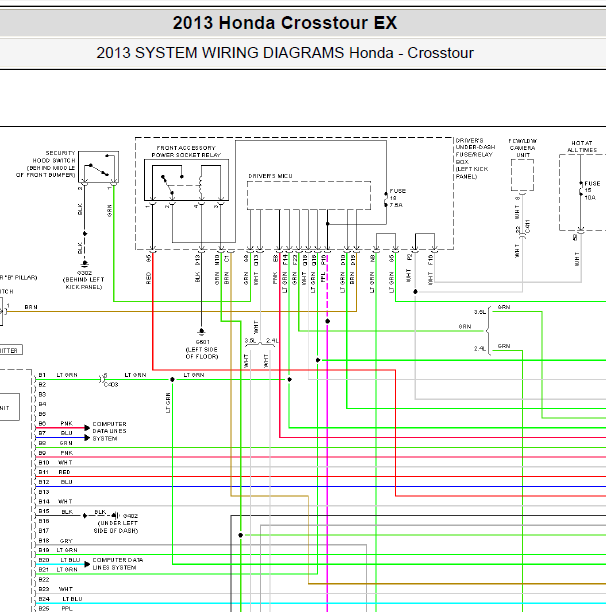Click the DRIVER'S MICU label

270,176
